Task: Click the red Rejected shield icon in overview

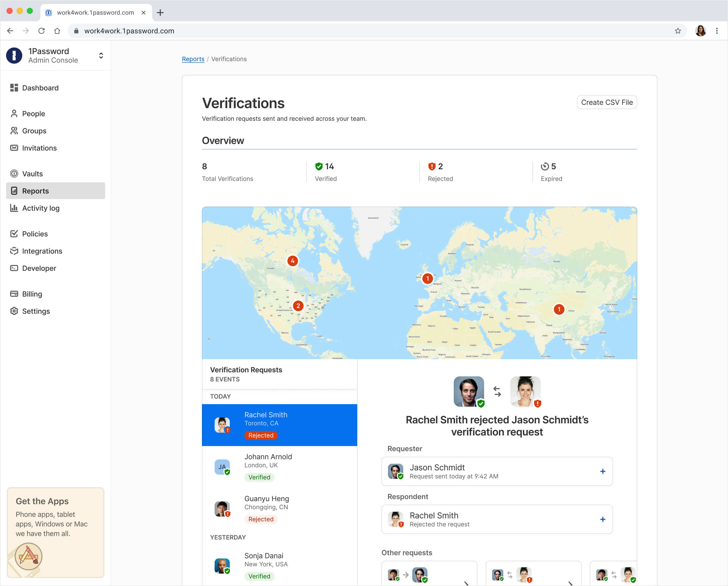Action: pyautogui.click(x=432, y=166)
